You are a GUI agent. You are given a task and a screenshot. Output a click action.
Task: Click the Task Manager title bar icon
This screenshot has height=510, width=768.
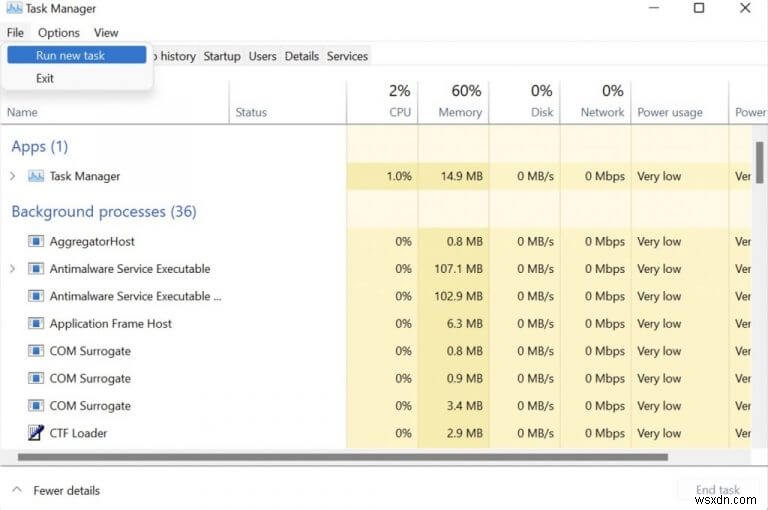click(x=14, y=8)
